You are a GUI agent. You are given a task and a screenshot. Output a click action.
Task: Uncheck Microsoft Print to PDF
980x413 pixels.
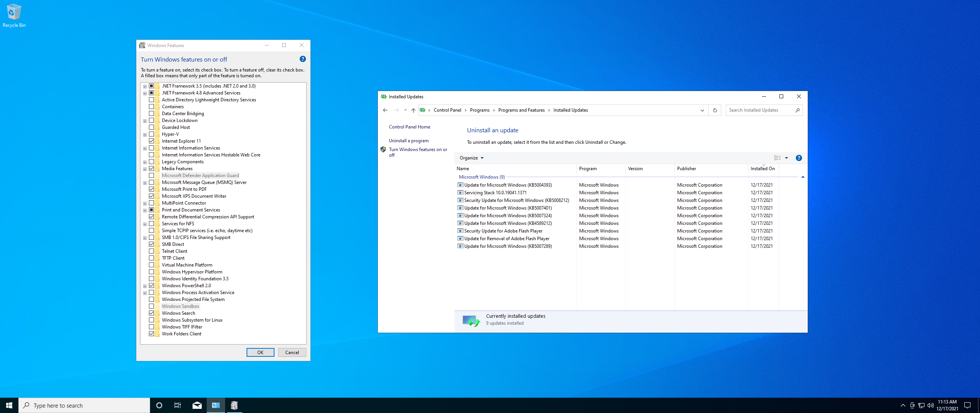[152, 189]
